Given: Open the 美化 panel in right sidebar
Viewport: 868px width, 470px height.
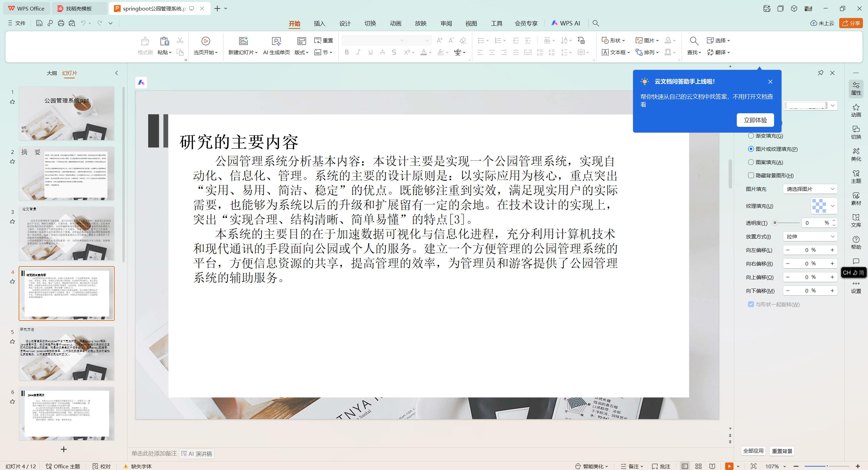Looking at the screenshot, I should pyautogui.click(x=856, y=154).
